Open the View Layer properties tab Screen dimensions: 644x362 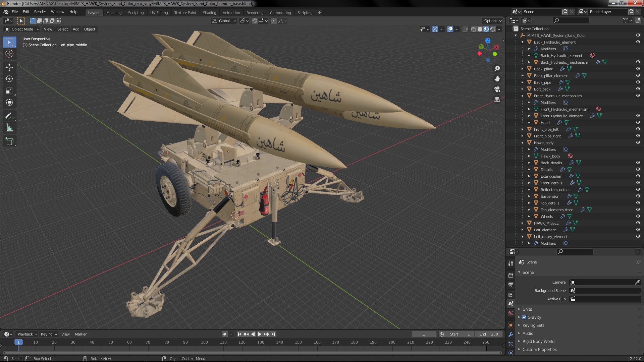click(x=511, y=294)
